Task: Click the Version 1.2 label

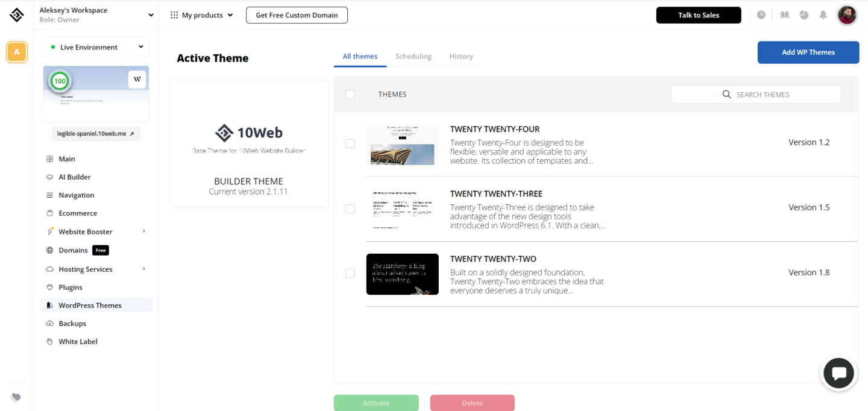Action: click(x=809, y=142)
